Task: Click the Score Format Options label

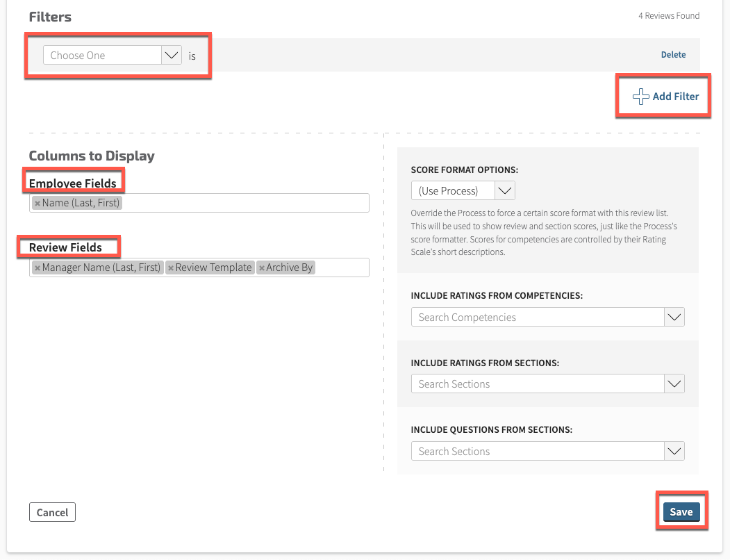Action: click(464, 170)
